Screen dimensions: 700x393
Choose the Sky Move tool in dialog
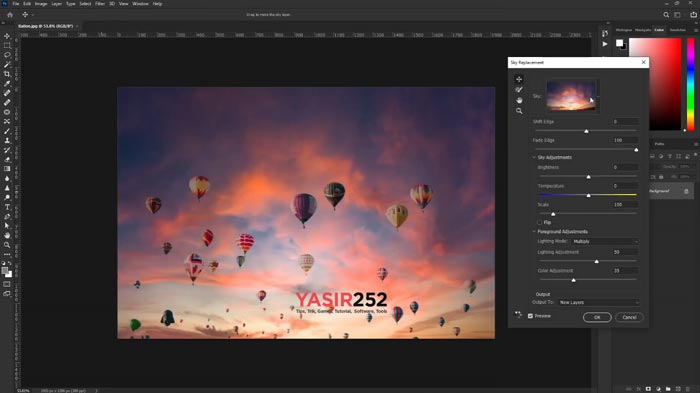click(519, 79)
